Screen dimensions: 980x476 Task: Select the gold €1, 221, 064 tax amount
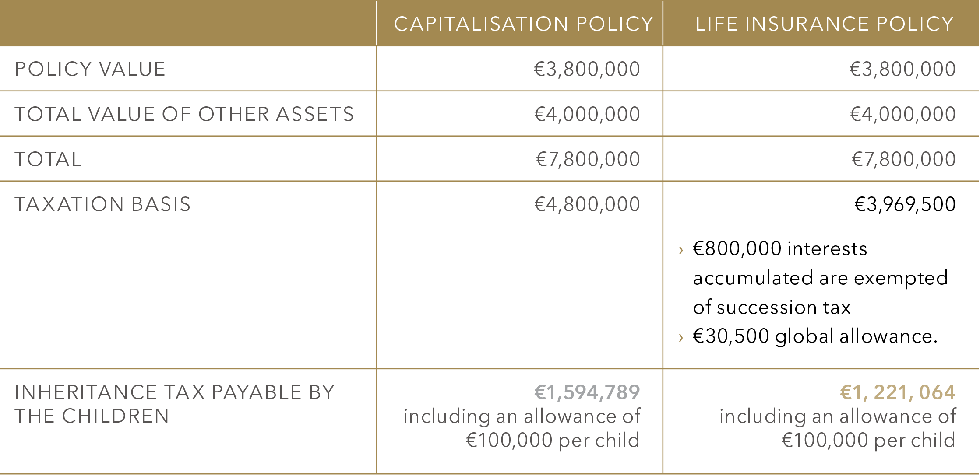point(898,392)
